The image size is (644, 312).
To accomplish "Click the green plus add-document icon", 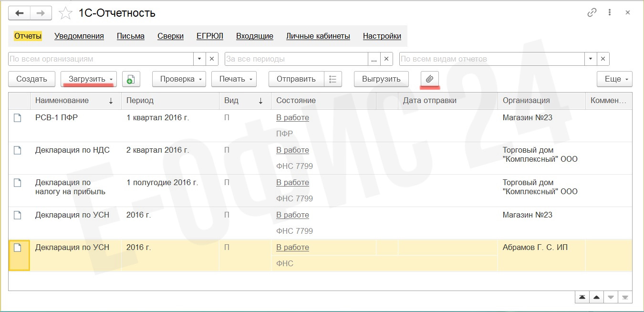I will click(x=131, y=79).
